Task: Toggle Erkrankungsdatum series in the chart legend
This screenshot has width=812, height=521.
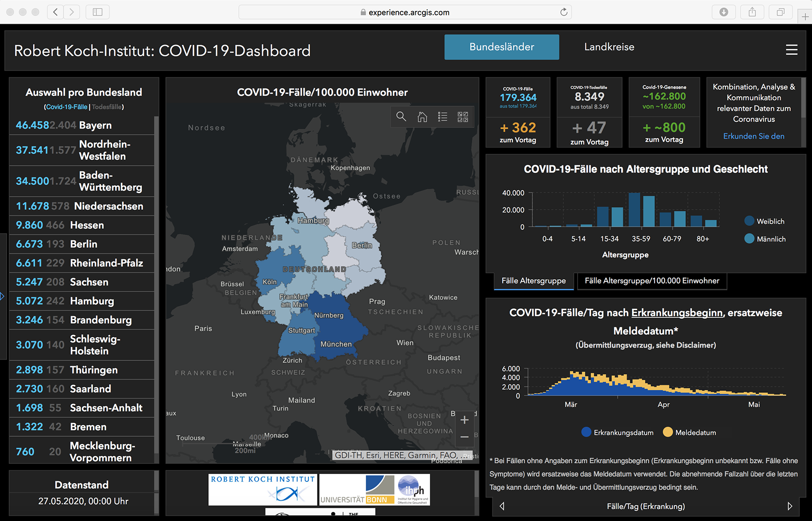Action: point(617,432)
